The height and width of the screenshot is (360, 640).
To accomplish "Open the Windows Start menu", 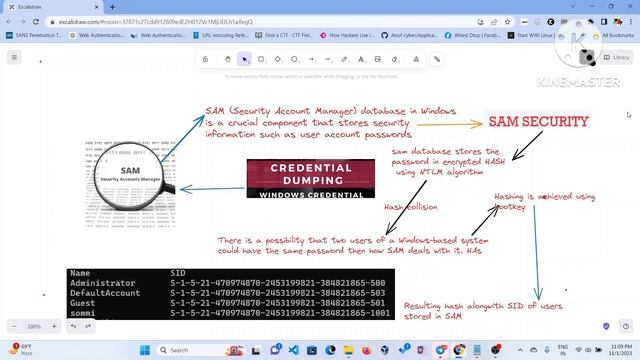I will tap(145, 350).
